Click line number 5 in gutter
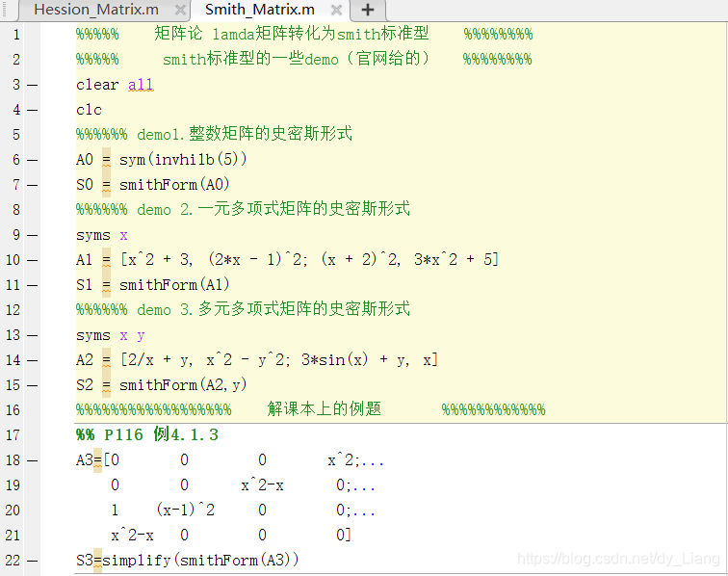The width and height of the screenshot is (728, 576). [x=16, y=135]
